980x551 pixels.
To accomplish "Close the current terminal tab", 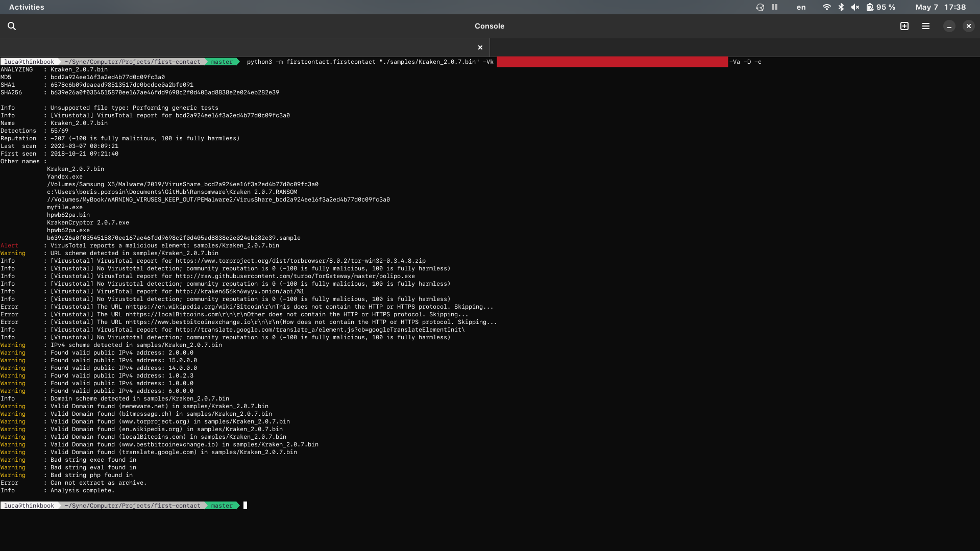I will 480,47.
